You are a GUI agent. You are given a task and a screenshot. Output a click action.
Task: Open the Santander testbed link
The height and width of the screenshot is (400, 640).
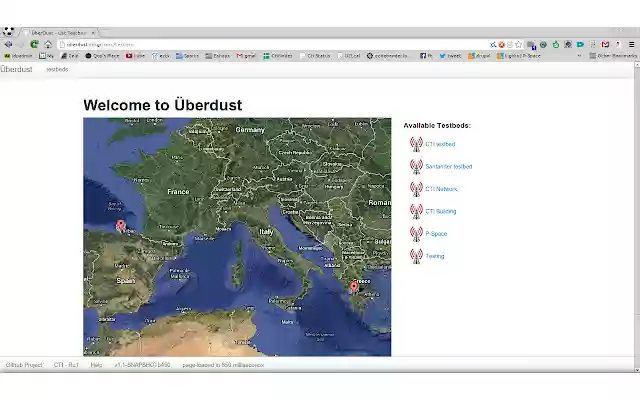coord(448,166)
